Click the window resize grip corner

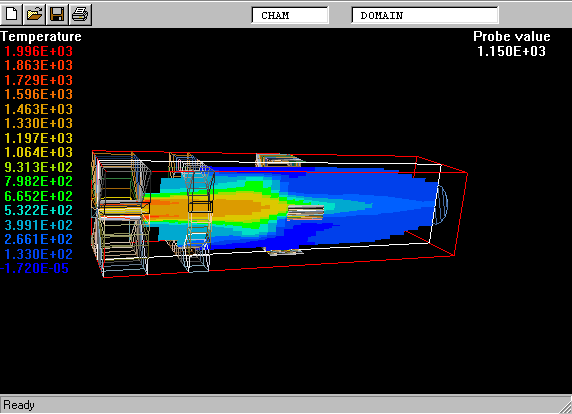tap(565, 406)
